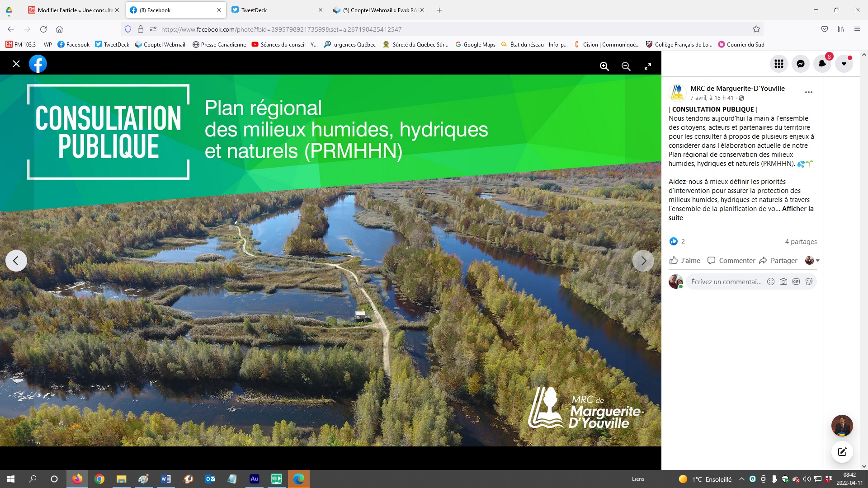The image size is (868, 488).
Task: Zoom out of the photo
Action: tap(626, 66)
